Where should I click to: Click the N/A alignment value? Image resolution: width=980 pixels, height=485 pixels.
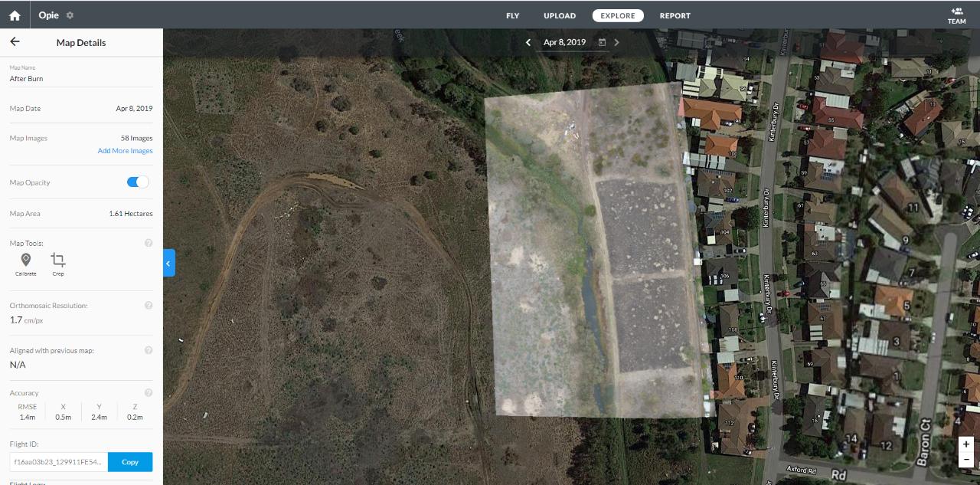click(18, 365)
